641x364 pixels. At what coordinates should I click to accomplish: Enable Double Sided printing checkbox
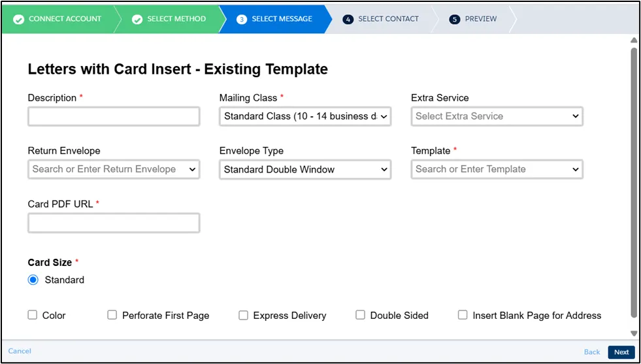tap(360, 315)
